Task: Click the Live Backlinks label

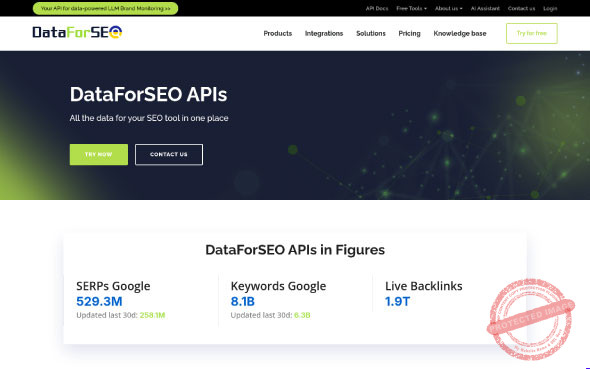Action: 424,286
